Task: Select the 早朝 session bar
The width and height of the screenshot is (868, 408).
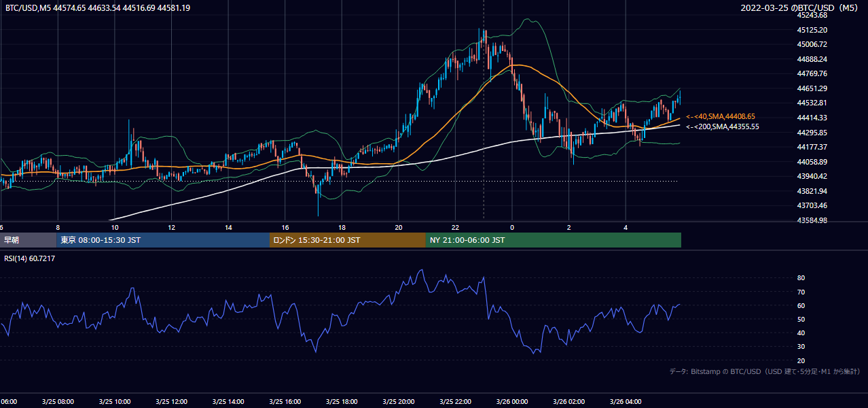Action: pyautogui.click(x=29, y=240)
